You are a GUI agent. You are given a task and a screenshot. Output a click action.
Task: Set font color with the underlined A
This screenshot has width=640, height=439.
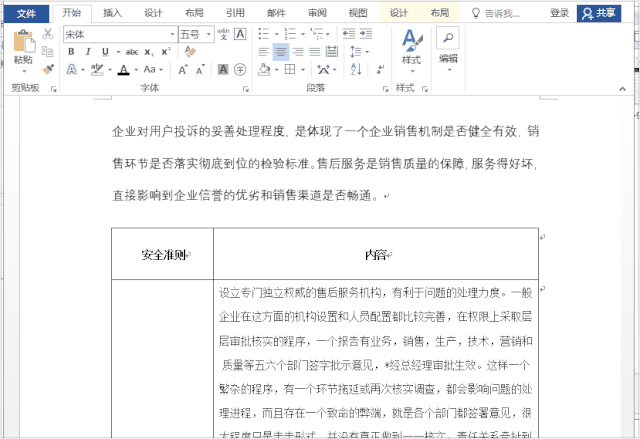pos(124,69)
